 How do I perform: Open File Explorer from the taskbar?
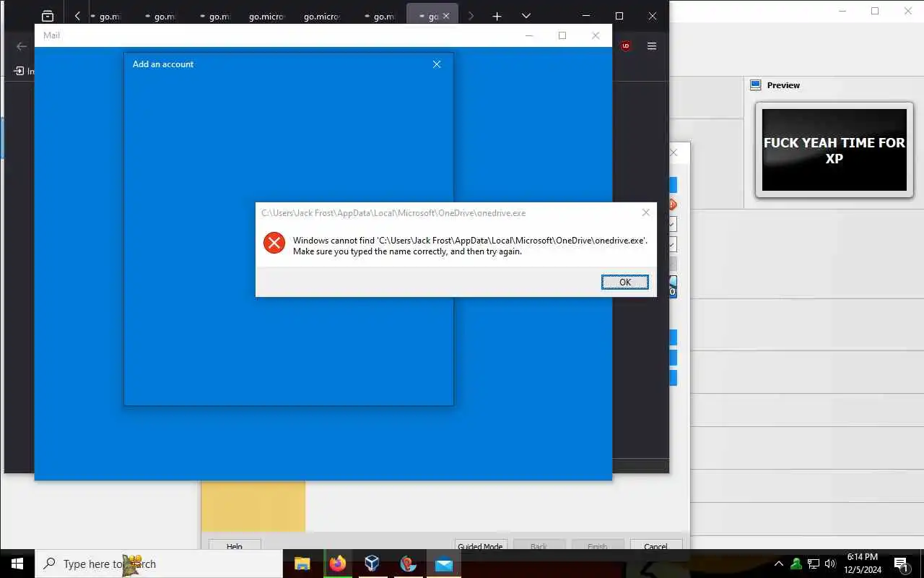click(302, 564)
